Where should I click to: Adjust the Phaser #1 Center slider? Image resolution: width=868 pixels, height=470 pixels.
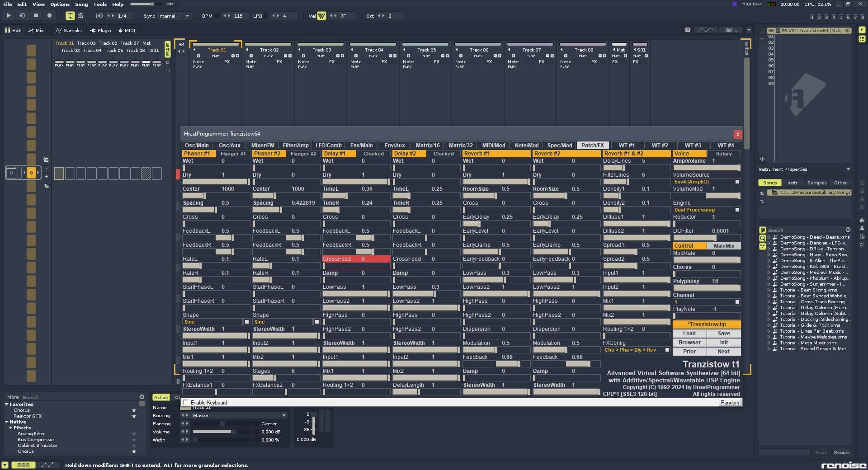[x=216, y=196]
